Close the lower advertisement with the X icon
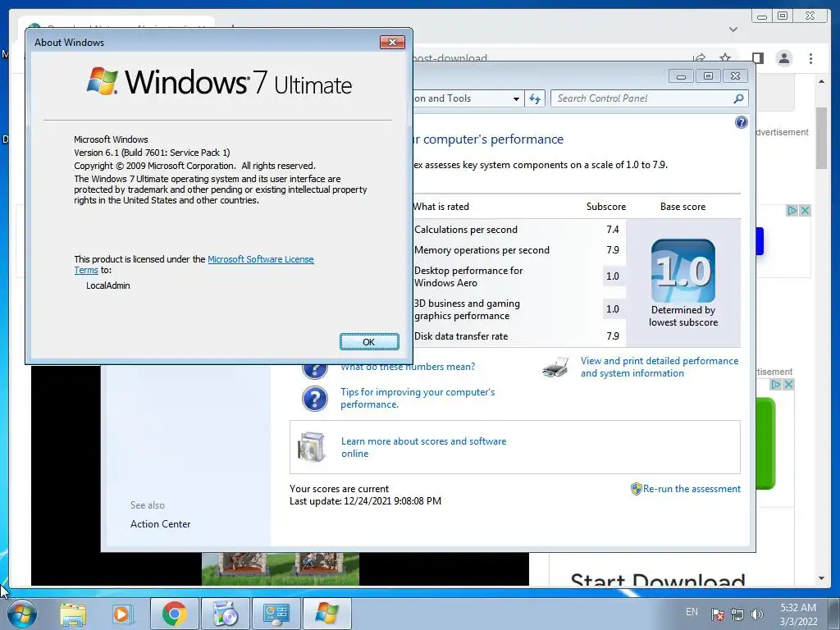This screenshot has height=630, width=840. tap(788, 384)
